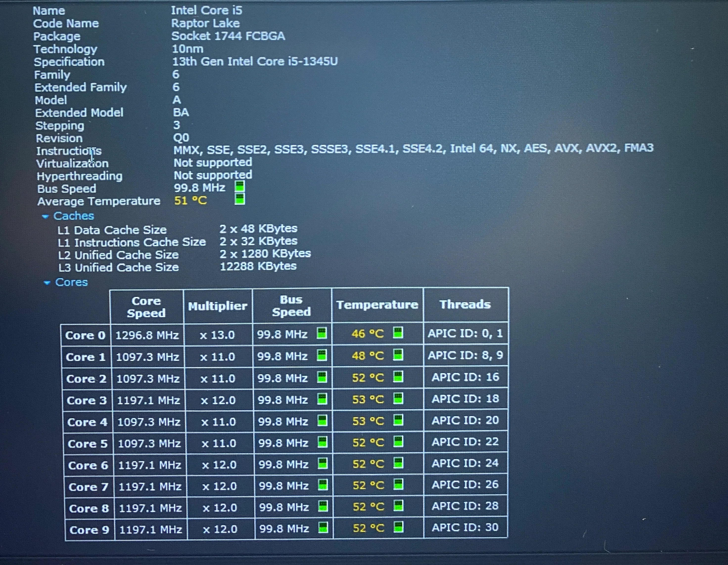Click the Instructions list starting with 'MMX, SSE'
This screenshot has height=565, width=728.
[x=413, y=148]
